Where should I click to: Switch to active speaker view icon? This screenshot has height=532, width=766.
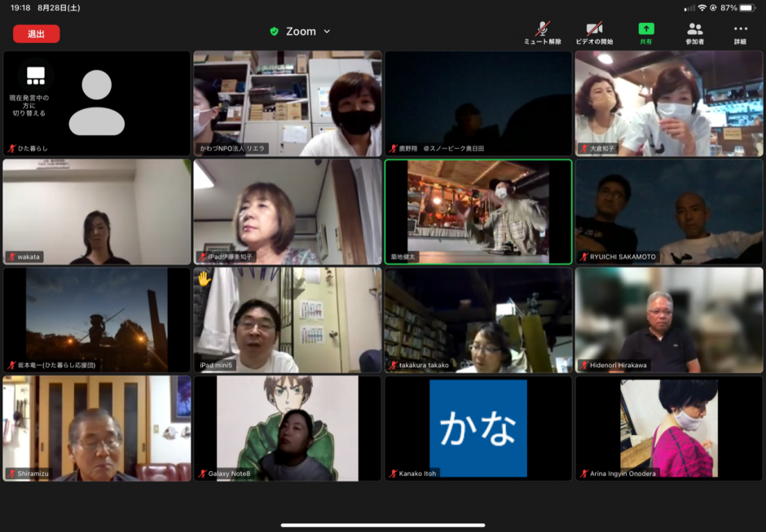[35, 76]
